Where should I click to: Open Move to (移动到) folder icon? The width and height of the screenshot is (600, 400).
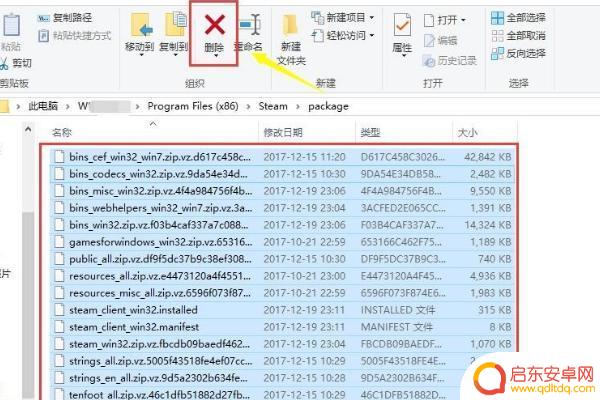click(x=141, y=24)
